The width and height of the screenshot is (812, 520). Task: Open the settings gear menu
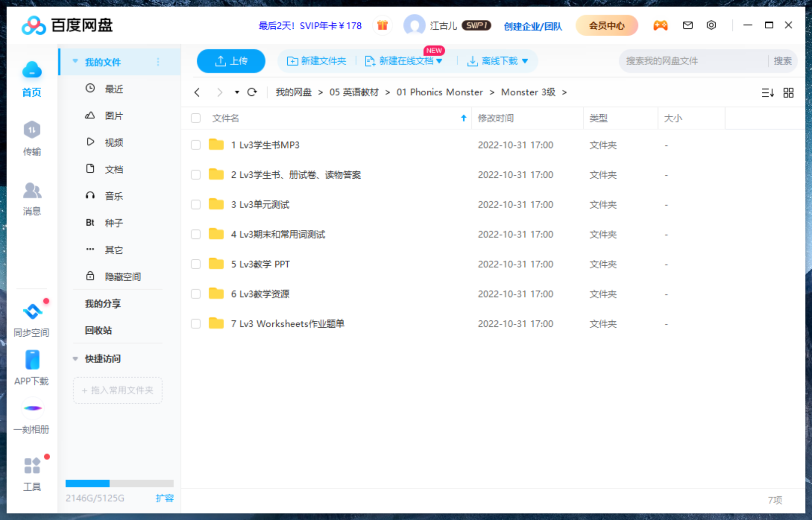click(x=711, y=25)
